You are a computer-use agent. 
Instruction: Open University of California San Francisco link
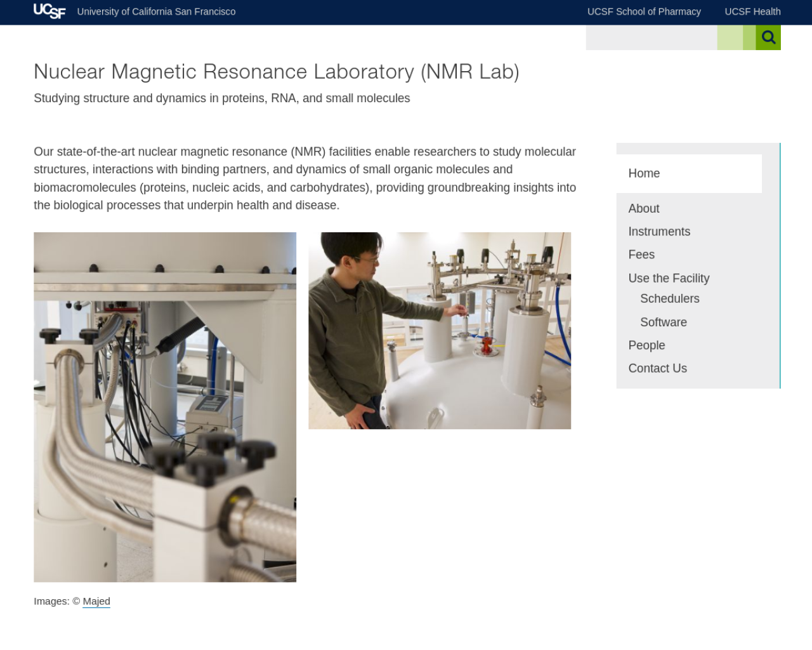[x=156, y=11]
